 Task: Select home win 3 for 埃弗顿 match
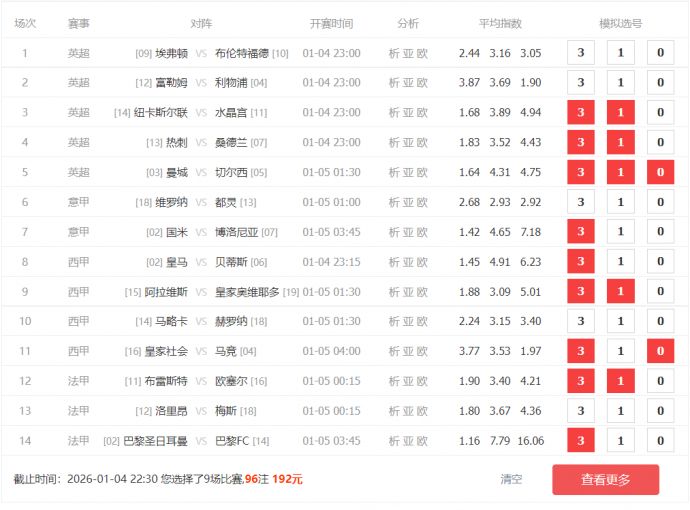click(x=580, y=54)
